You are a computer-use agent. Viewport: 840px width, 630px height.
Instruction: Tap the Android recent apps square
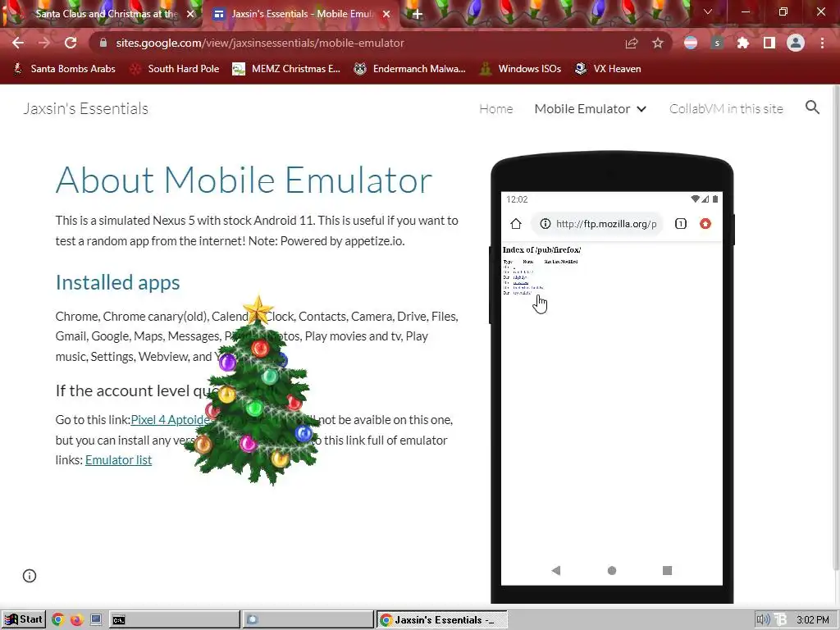[667, 571]
